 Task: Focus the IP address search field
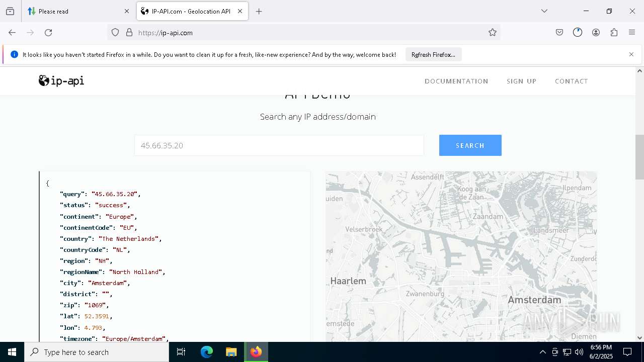279,145
